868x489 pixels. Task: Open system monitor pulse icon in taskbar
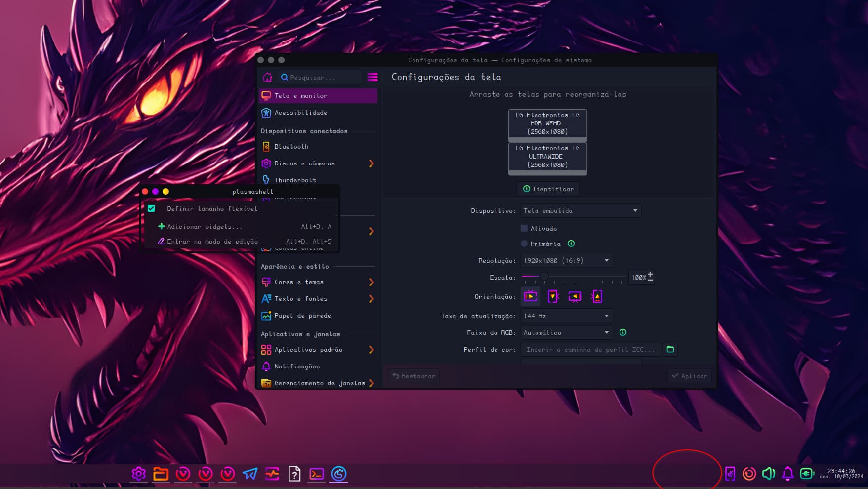pos(272,474)
